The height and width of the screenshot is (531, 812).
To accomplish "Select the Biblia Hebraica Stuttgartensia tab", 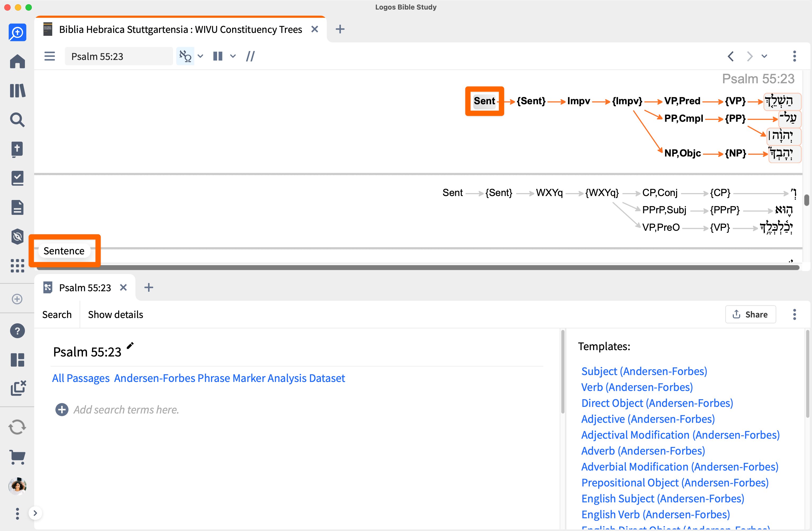I will coord(180,29).
